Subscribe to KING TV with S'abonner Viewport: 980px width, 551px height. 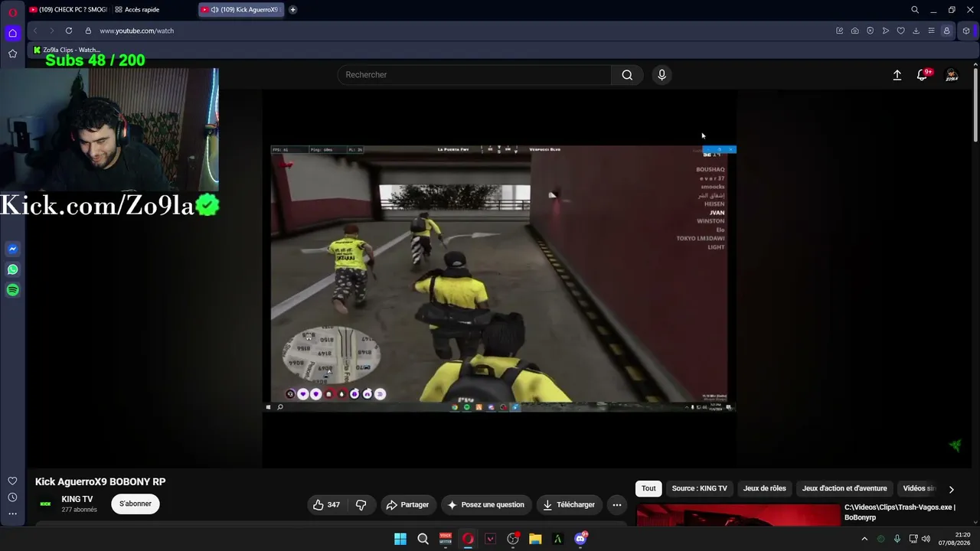click(136, 504)
